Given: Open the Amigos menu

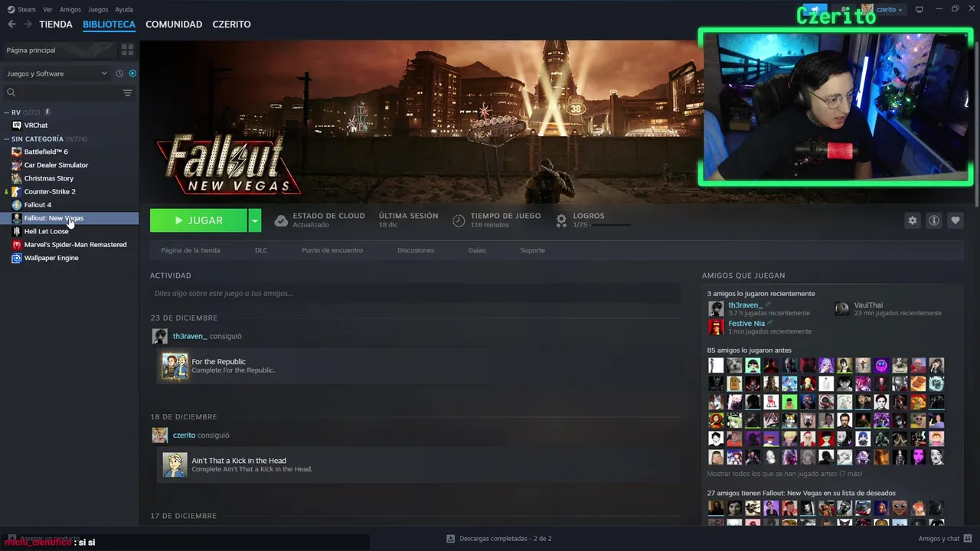Looking at the screenshot, I should click(x=70, y=9).
